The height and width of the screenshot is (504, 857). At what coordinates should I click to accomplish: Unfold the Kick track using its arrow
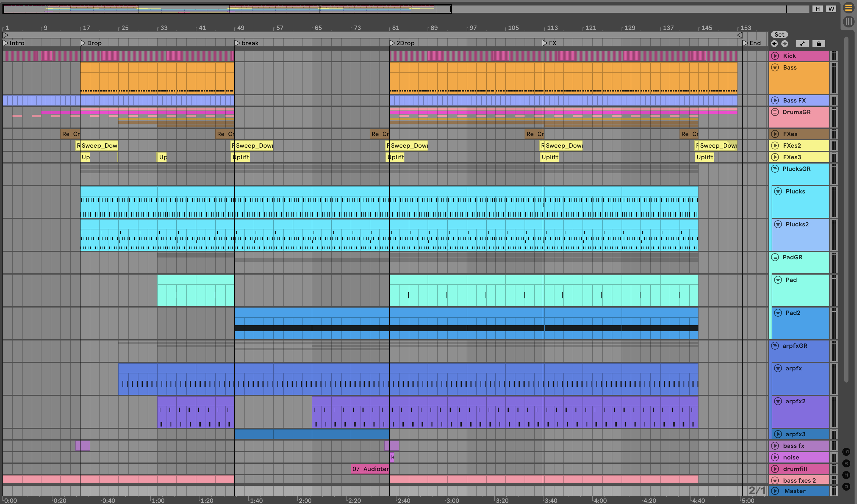(x=775, y=56)
